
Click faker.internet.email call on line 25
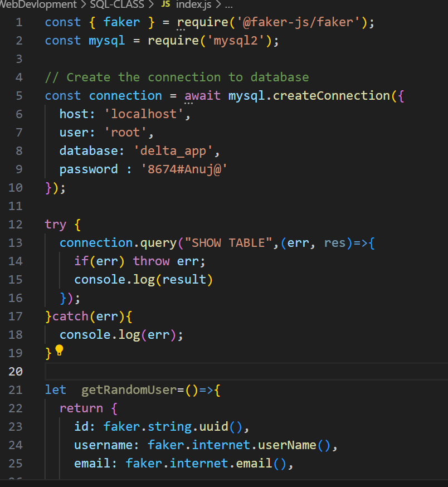coord(206,464)
